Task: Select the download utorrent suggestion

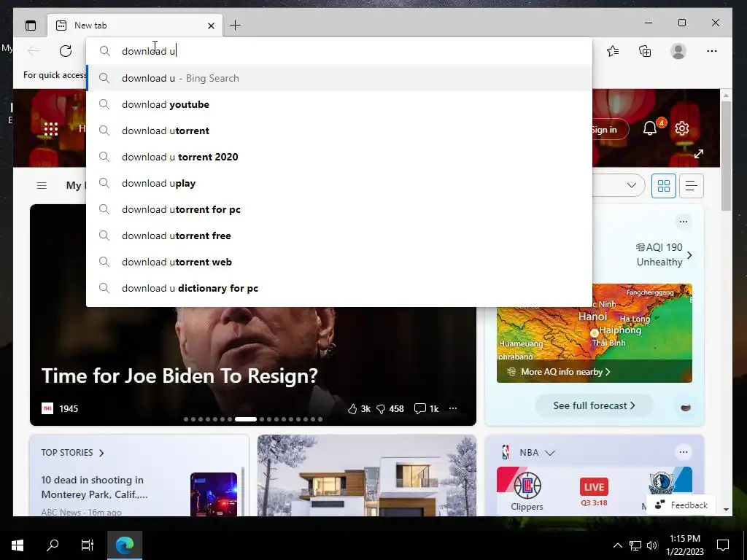Action: click(x=339, y=131)
